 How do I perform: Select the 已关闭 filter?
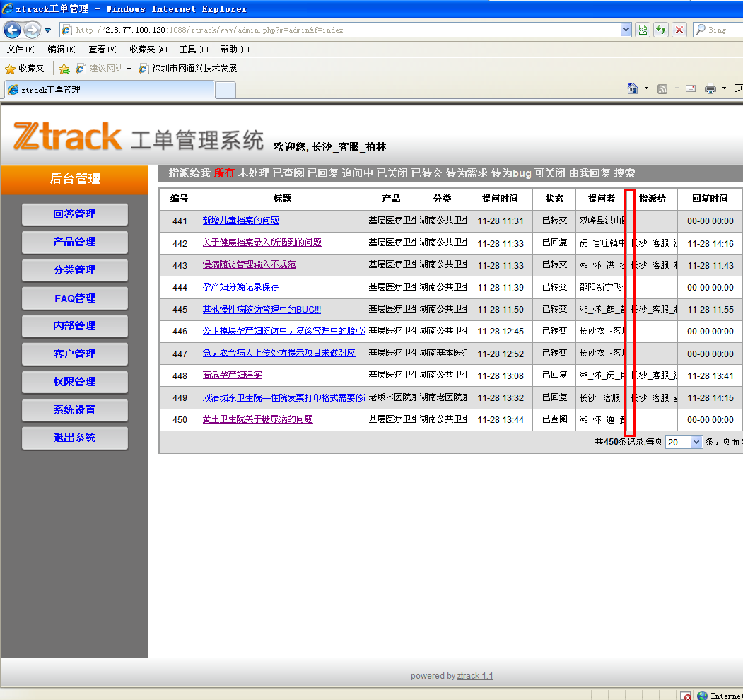coord(392,173)
